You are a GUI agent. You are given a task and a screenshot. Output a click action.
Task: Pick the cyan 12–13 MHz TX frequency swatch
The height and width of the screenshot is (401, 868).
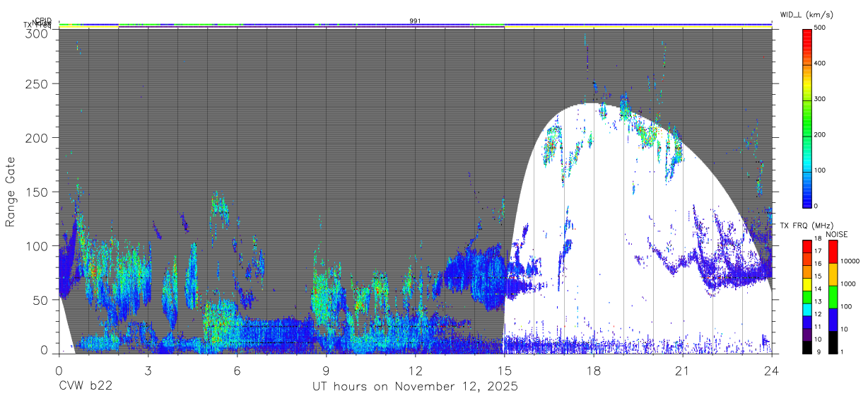click(x=807, y=309)
